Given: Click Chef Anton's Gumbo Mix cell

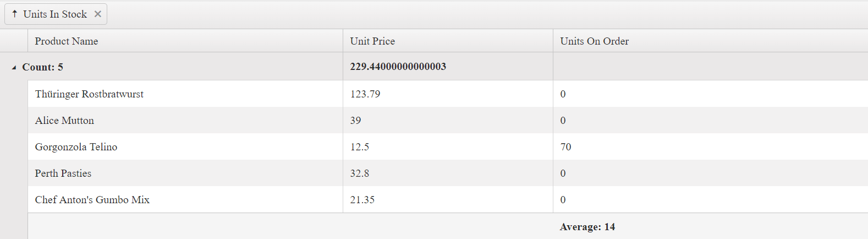Looking at the screenshot, I should click(x=92, y=200).
